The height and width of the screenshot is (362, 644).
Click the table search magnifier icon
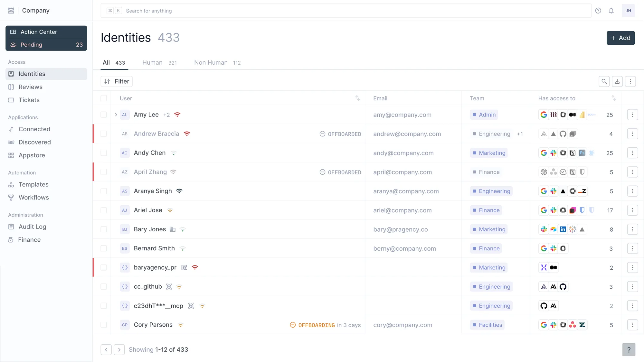click(x=604, y=81)
